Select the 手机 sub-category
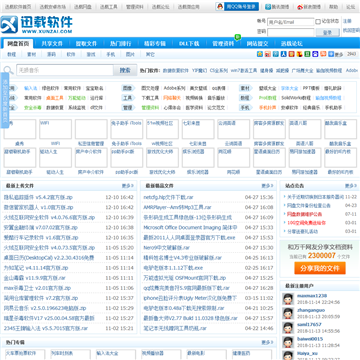This screenshot has height=360, width=360. 110,54
